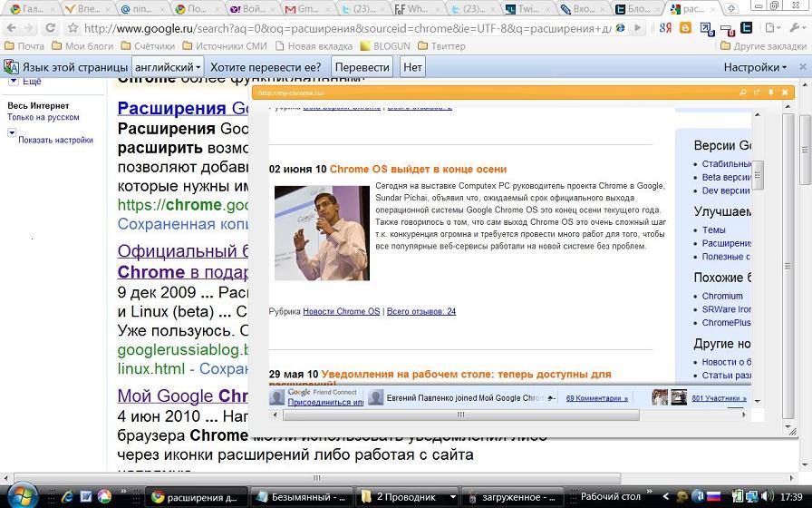Open the page menu icon
This screenshot has height=508, width=812.
(x=773, y=28)
